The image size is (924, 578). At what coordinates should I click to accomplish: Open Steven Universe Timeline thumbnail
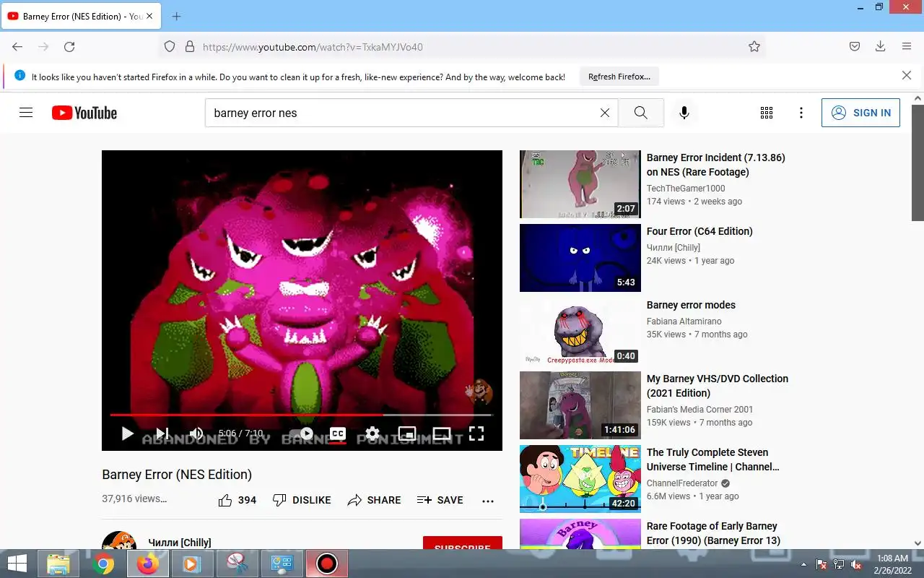tap(580, 479)
